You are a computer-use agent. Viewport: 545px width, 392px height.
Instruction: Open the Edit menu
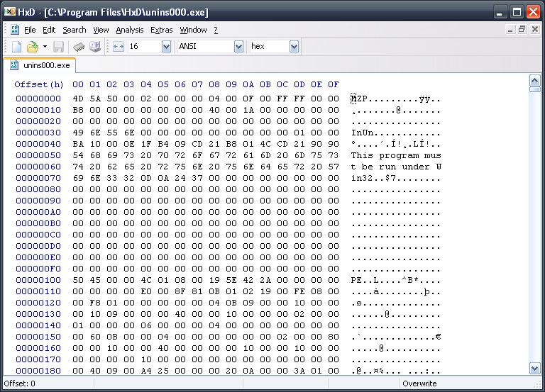pyautogui.click(x=49, y=30)
